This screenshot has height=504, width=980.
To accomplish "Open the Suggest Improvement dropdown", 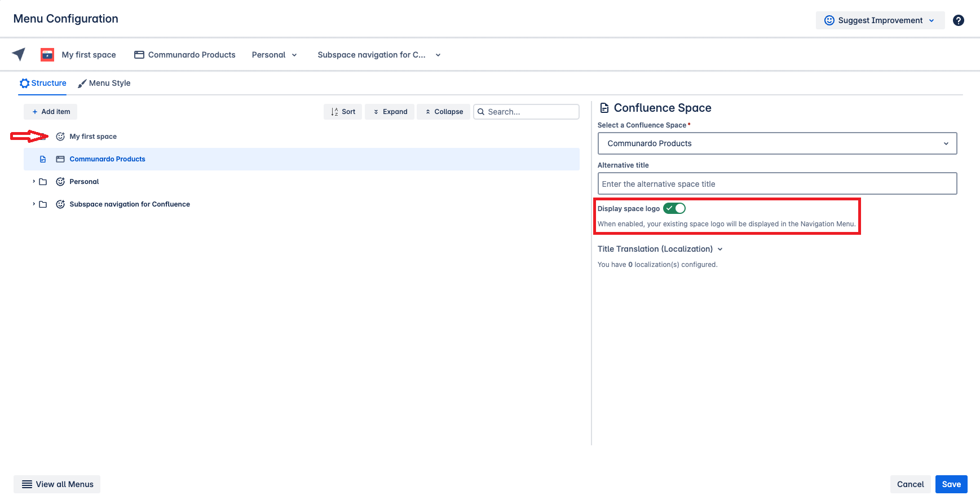I will [880, 20].
